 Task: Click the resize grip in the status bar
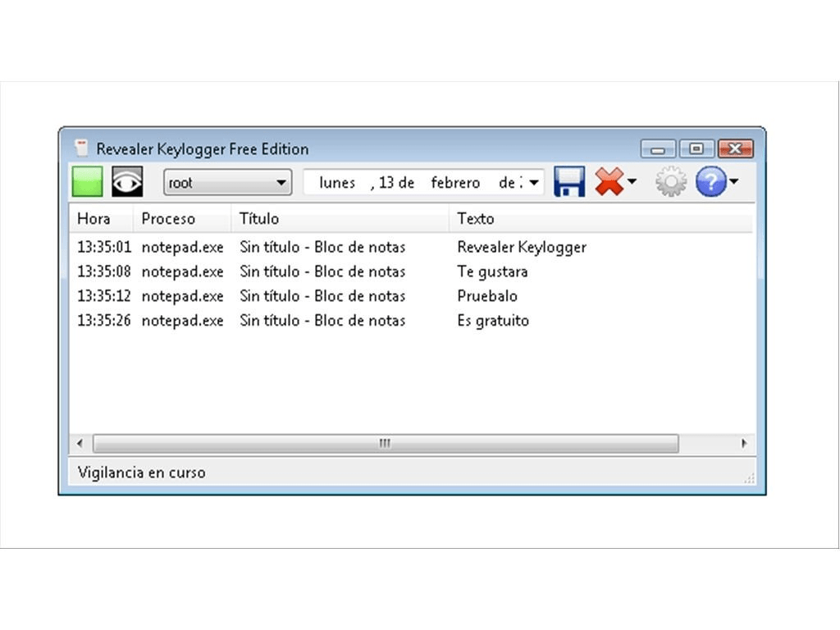[748, 476]
